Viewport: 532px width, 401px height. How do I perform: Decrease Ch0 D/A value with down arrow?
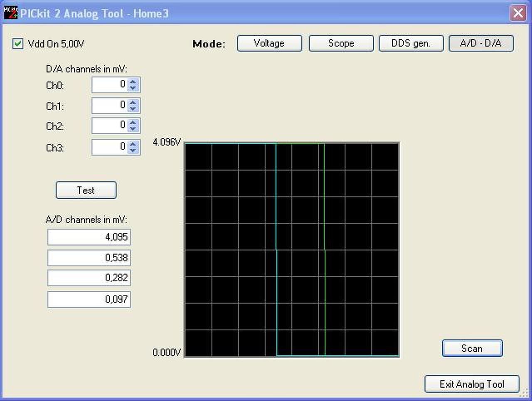coord(133,88)
